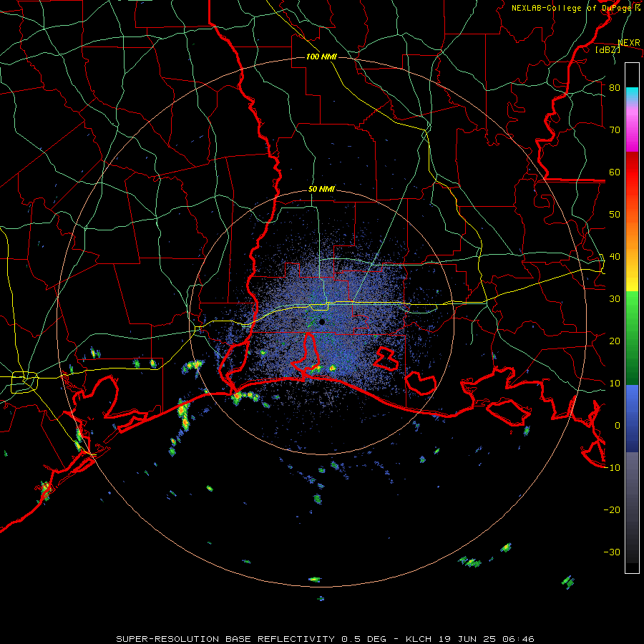Click the "NEXR" label above the color scale
This screenshot has width=644, height=644.
tap(628, 43)
